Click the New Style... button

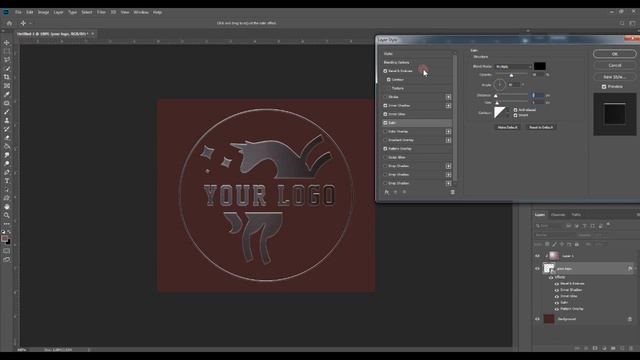614,77
